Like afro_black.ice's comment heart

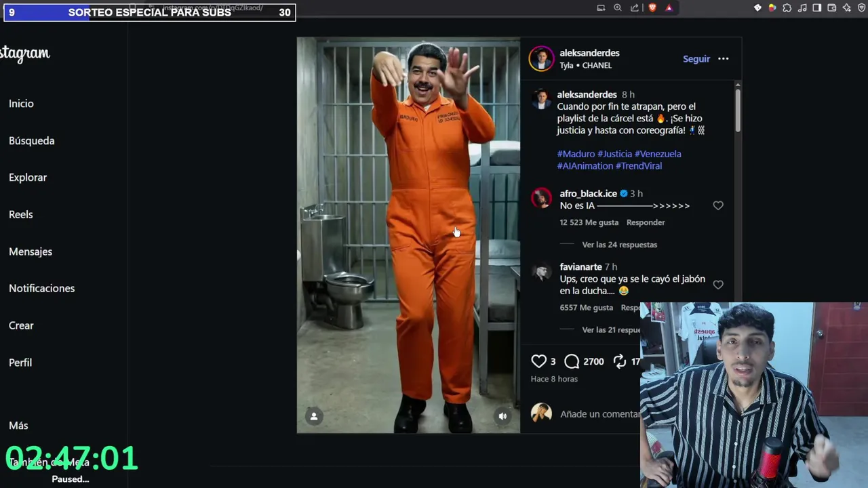pyautogui.click(x=718, y=205)
